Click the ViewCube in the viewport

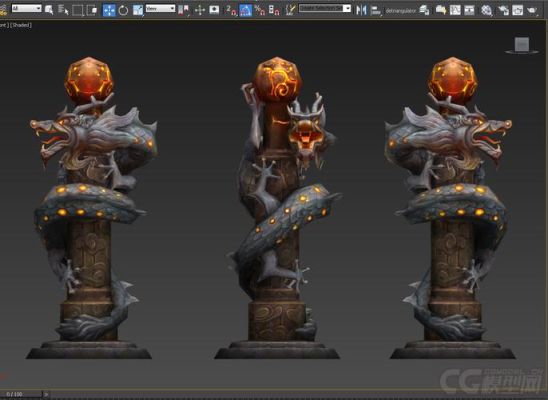pos(522,45)
